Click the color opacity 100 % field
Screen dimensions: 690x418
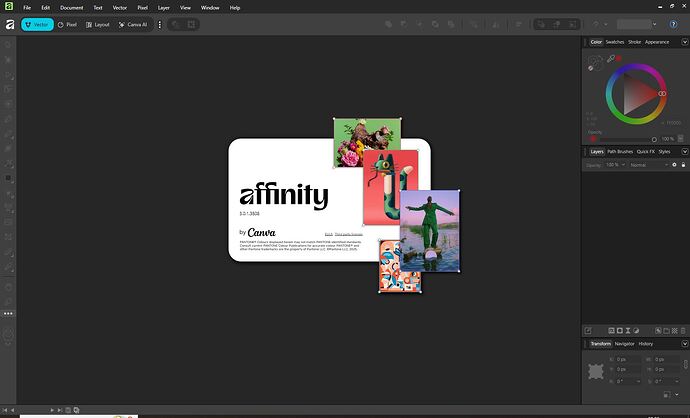pyautogui.click(x=668, y=139)
